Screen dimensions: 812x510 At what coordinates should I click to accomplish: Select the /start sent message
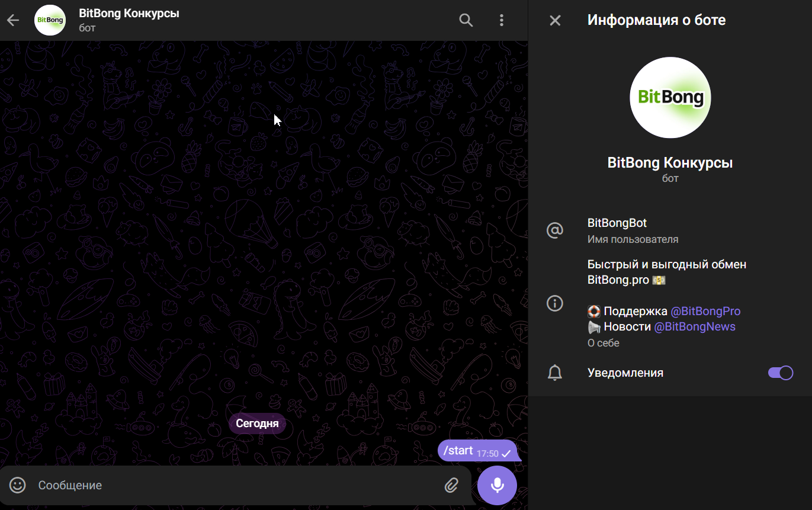tap(479, 451)
